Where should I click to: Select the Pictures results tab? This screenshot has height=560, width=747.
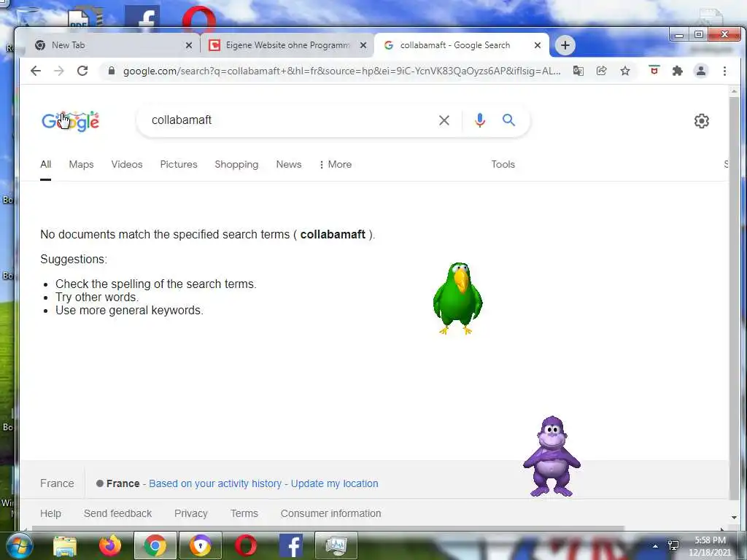(179, 164)
